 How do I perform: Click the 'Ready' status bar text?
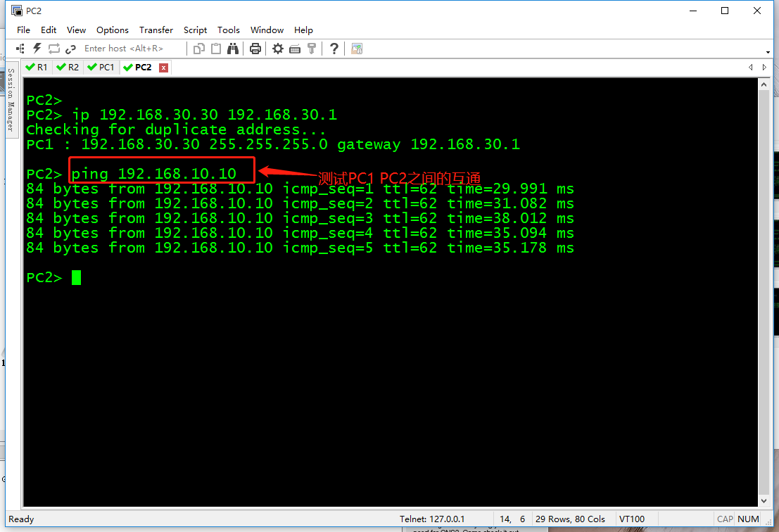click(21, 519)
